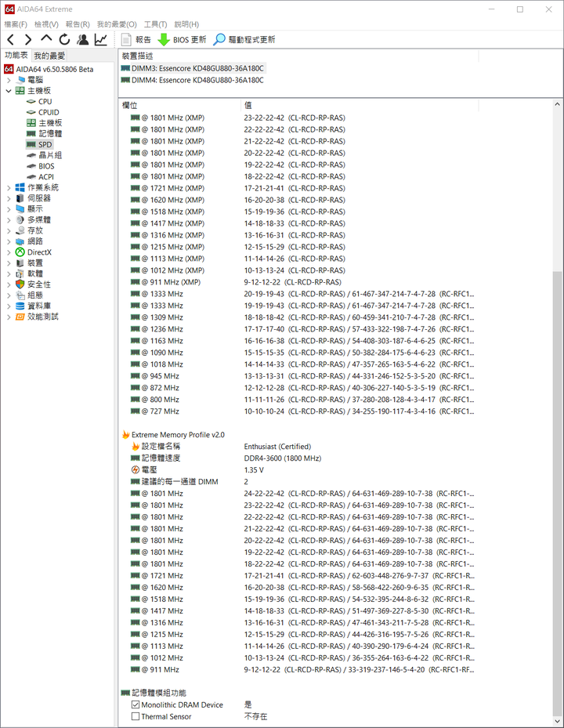Go back with the left arrow toolbar icon
564x728 pixels.
point(11,40)
